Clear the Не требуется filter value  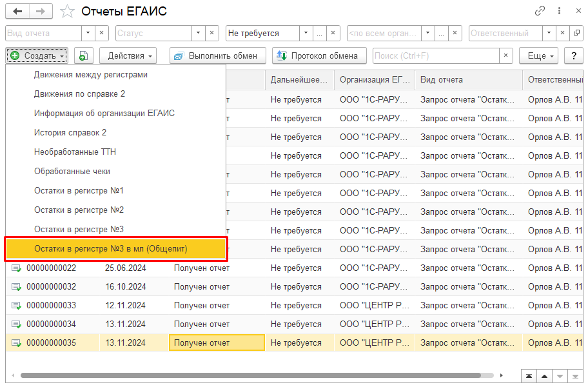click(x=333, y=33)
